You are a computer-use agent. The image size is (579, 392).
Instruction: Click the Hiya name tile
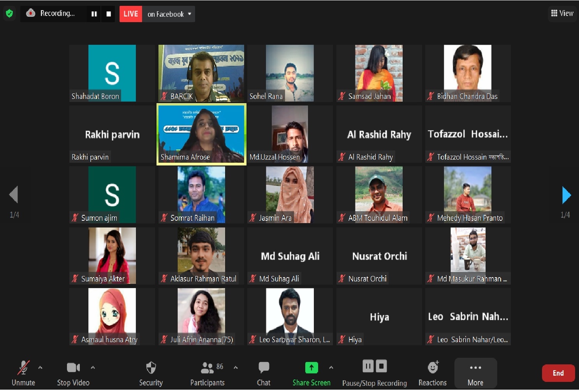(379, 316)
